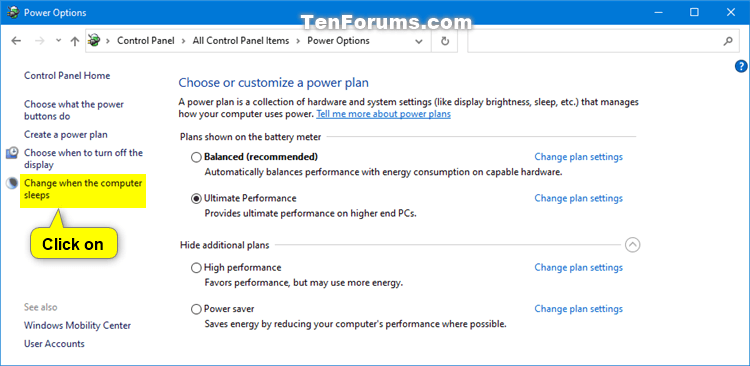Click the Power Options address bar icon
This screenshot has height=366, width=750.
click(94, 41)
